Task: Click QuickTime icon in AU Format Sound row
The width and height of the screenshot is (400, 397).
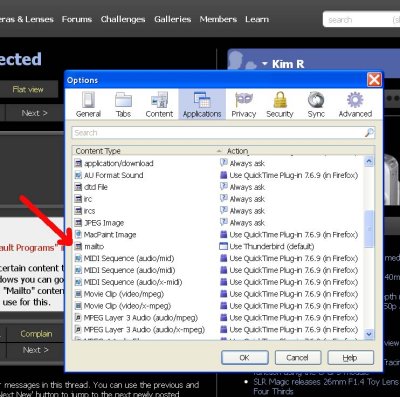Action: tap(223, 175)
